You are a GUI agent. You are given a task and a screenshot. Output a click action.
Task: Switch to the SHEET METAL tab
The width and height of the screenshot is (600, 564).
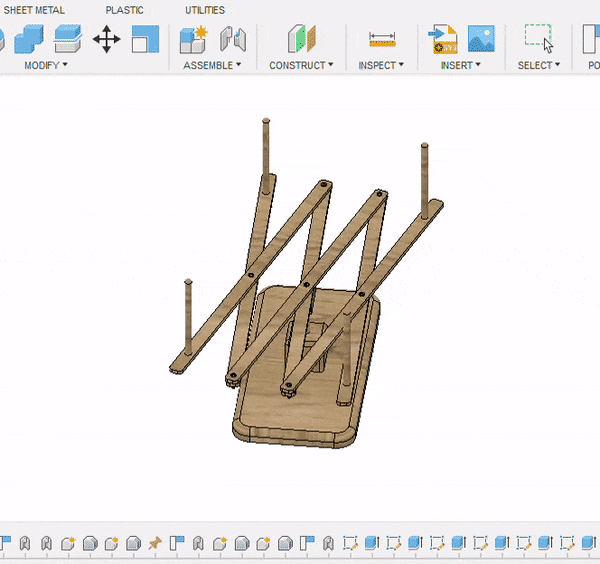point(34,10)
